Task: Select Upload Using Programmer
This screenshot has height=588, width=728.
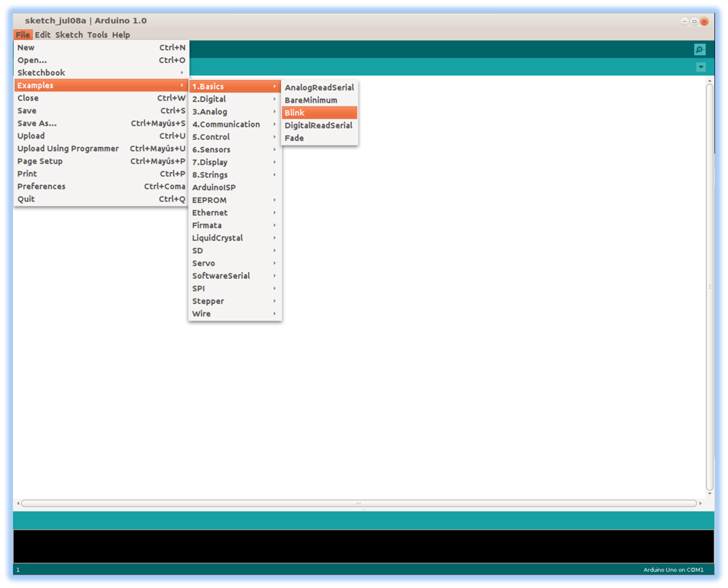Action: pos(101,148)
